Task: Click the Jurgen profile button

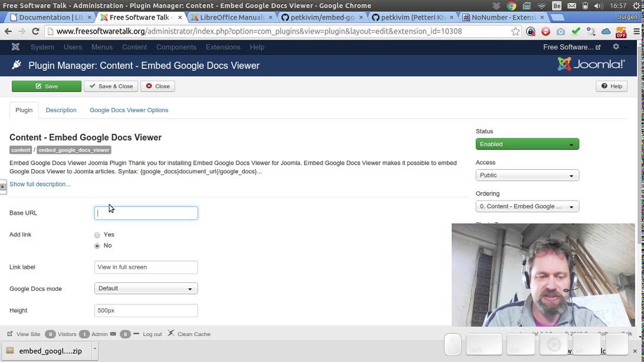Action: coord(627,17)
